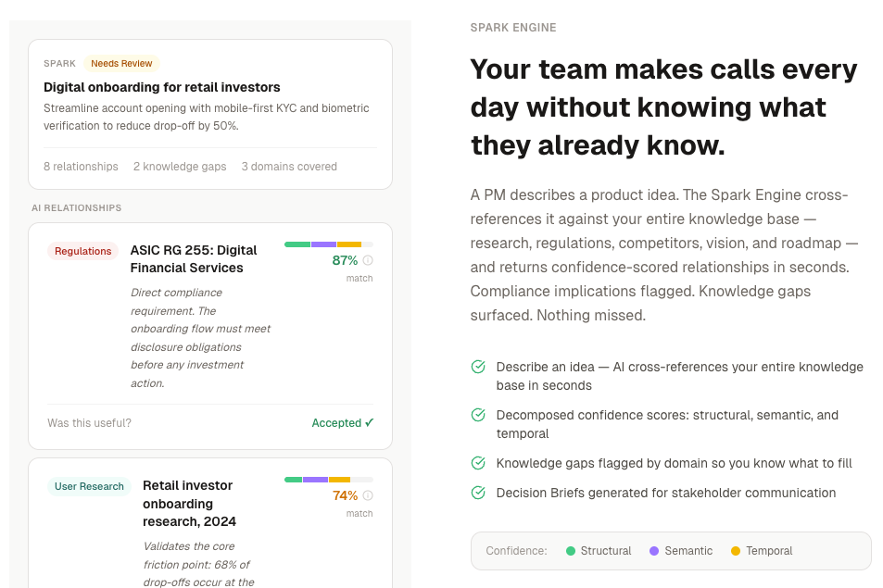Click 'Decision Briefs generated for stakeholder communication' text
The height and width of the screenshot is (588, 883).
(665, 493)
